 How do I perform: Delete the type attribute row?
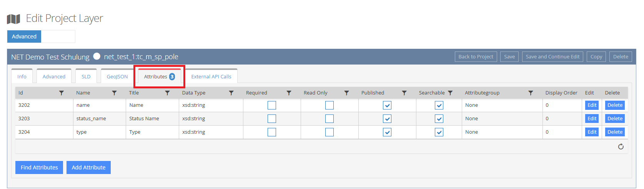click(x=615, y=132)
